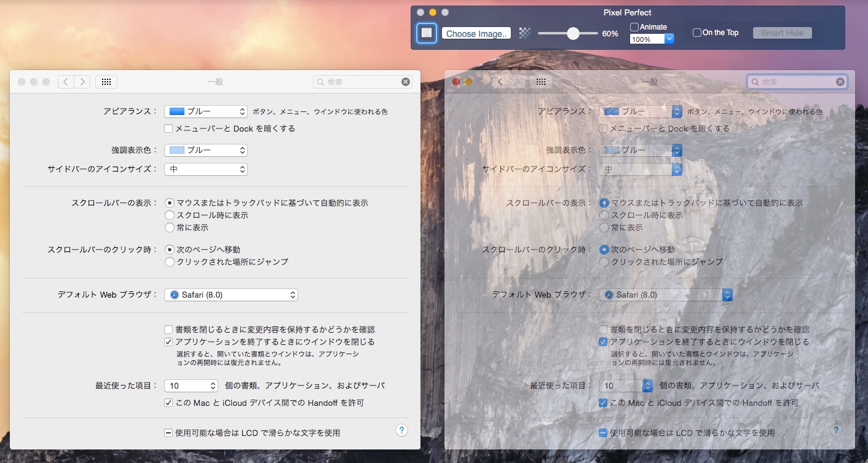This screenshot has height=463, width=868.
Task: Open アピアランス dropdown in translucent right window
Action: click(641, 111)
